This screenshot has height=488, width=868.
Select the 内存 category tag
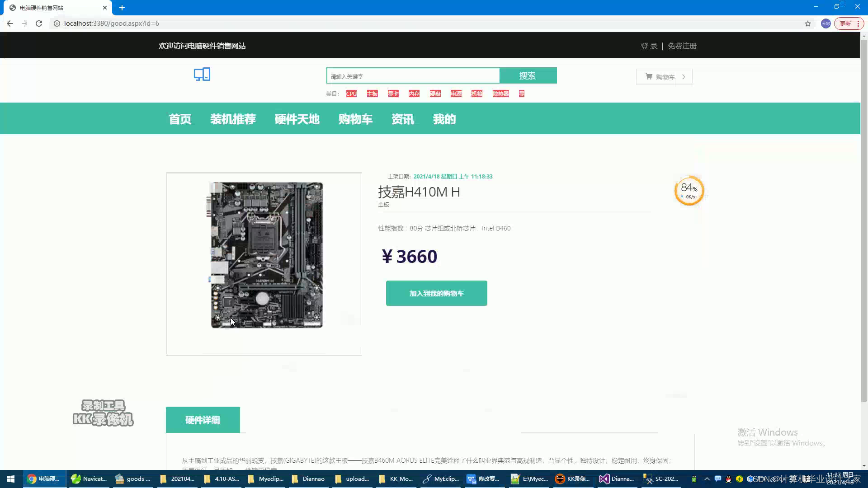(414, 94)
